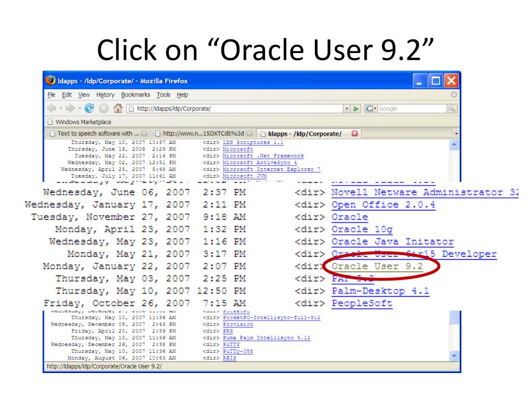Open the PuTTY directory link
Viewport: 532px width, 399px height.
pos(231,345)
